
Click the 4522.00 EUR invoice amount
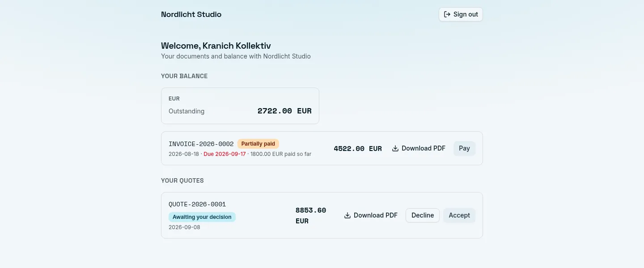click(x=358, y=149)
